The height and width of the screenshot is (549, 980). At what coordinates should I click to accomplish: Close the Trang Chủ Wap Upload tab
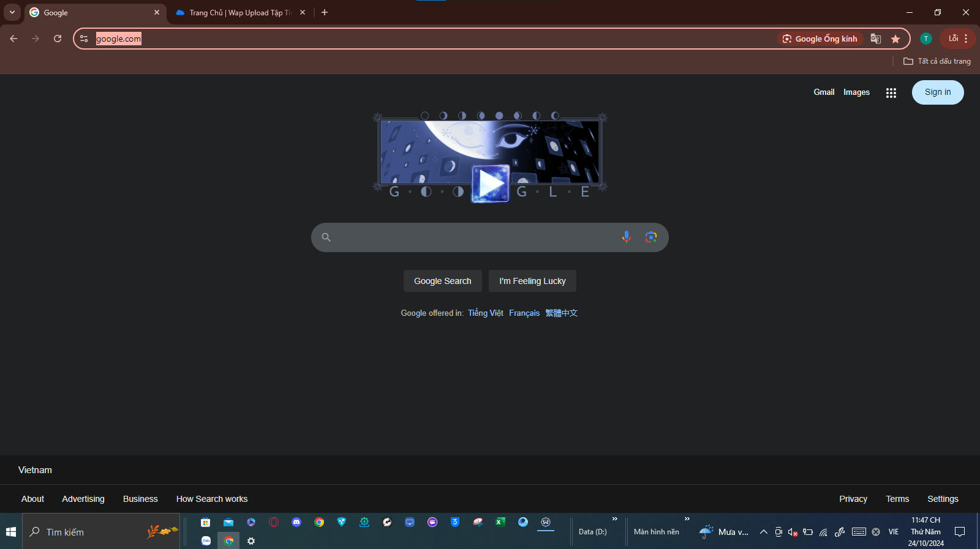point(303,12)
